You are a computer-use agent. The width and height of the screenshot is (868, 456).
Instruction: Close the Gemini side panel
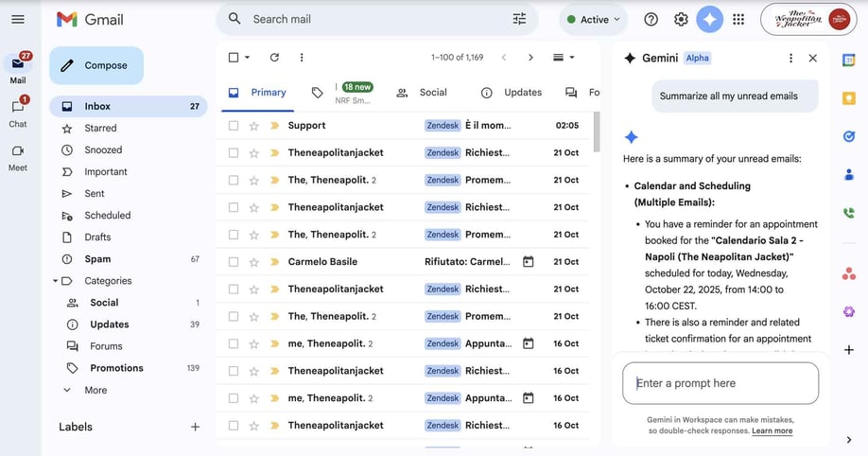coord(812,58)
